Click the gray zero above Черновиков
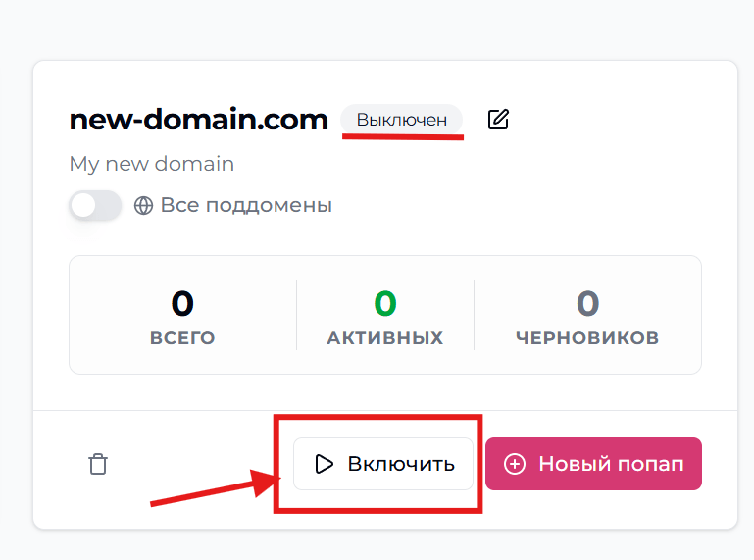The width and height of the screenshot is (754, 560). click(587, 303)
